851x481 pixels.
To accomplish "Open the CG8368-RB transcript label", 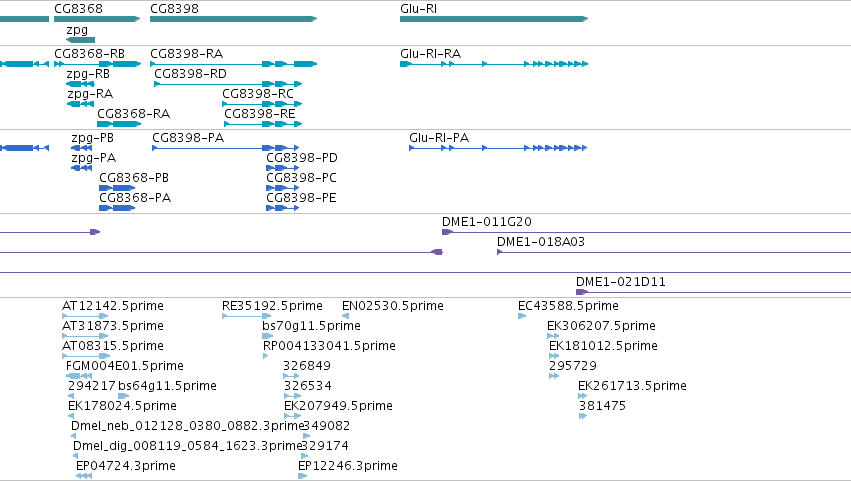I will 90,54.
